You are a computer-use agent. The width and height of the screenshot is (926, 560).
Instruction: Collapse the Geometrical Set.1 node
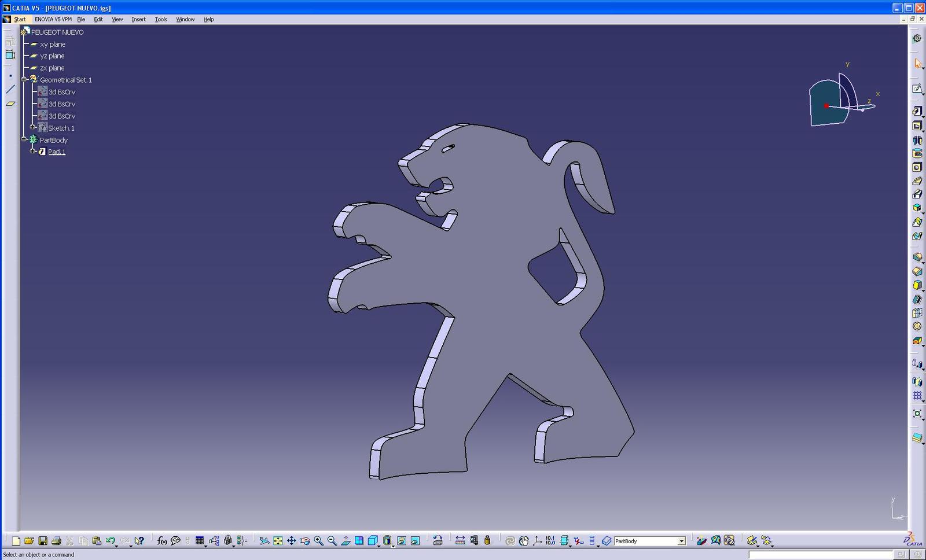24,79
